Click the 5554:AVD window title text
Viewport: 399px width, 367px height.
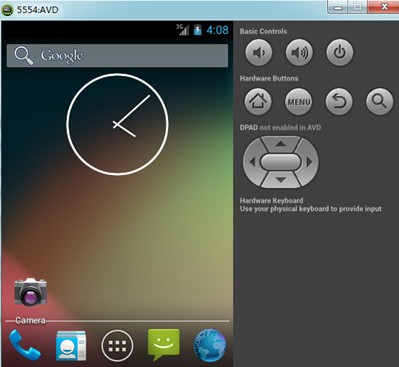[38, 10]
